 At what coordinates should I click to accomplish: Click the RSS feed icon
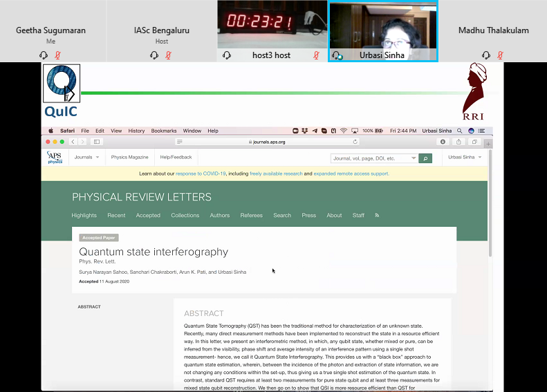[377, 216]
